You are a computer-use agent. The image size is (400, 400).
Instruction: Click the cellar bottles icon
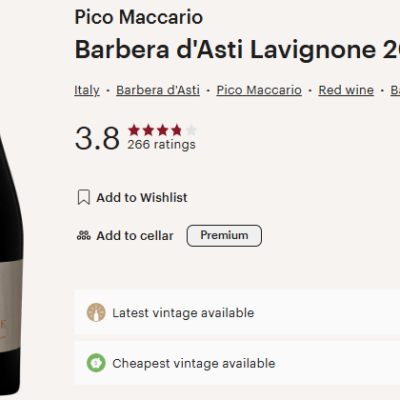tap(84, 235)
